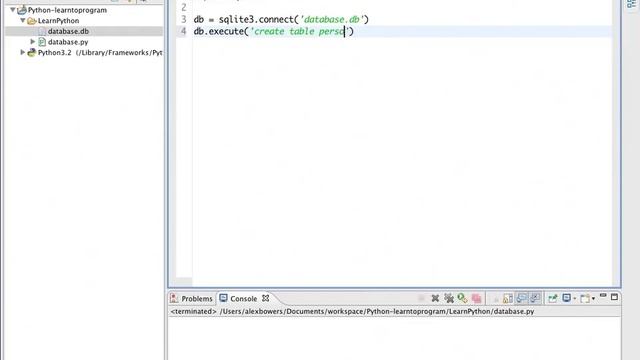Select database.db in the project tree
The image size is (640, 360).
pyautogui.click(x=68, y=31)
